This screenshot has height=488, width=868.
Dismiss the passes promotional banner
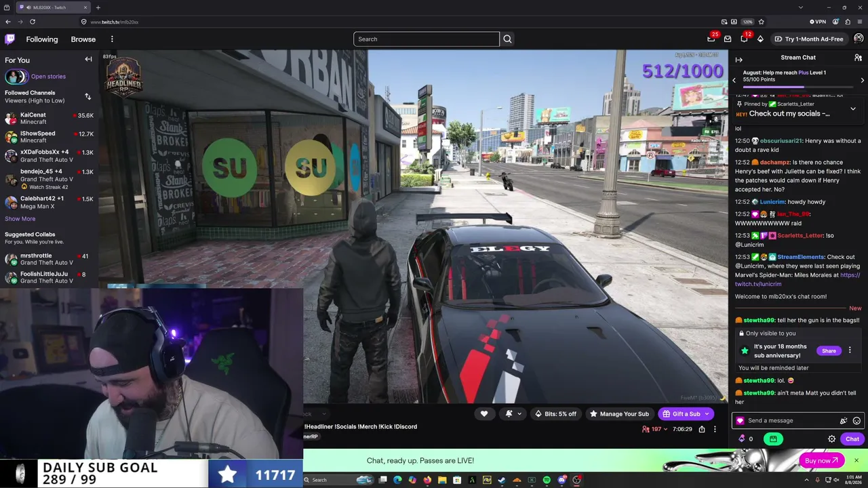(856, 461)
